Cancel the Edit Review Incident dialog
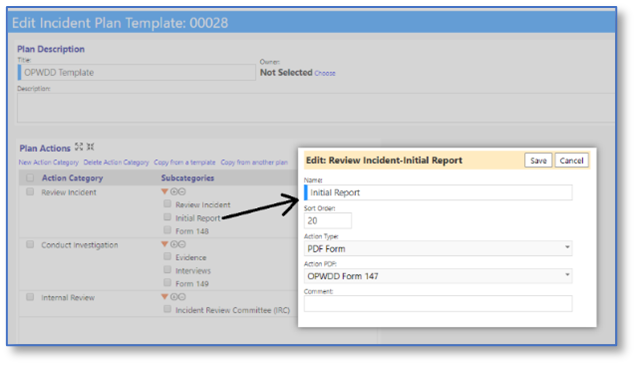 [x=571, y=161]
